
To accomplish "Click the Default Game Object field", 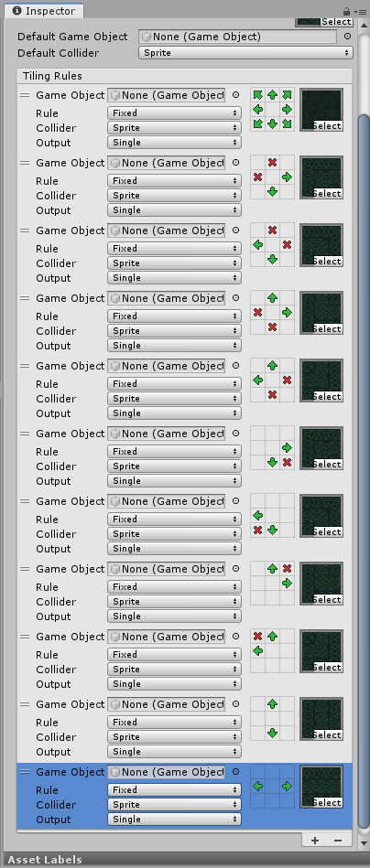I will tap(237, 37).
